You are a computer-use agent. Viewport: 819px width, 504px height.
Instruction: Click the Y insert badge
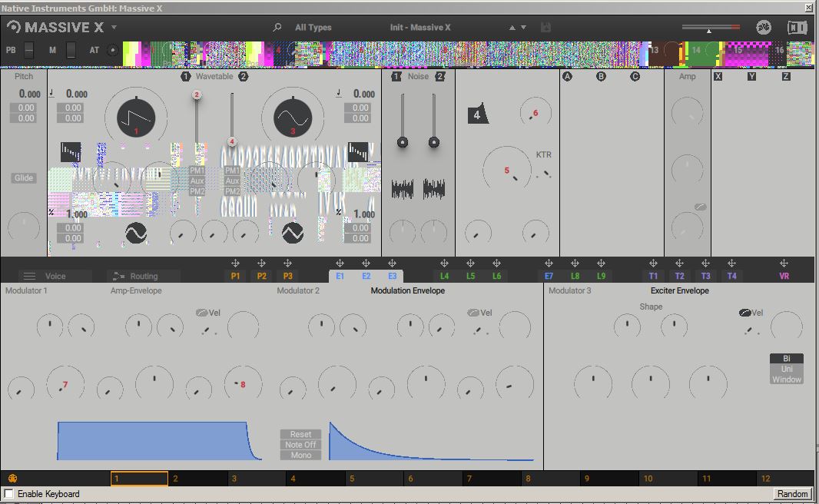coord(751,76)
